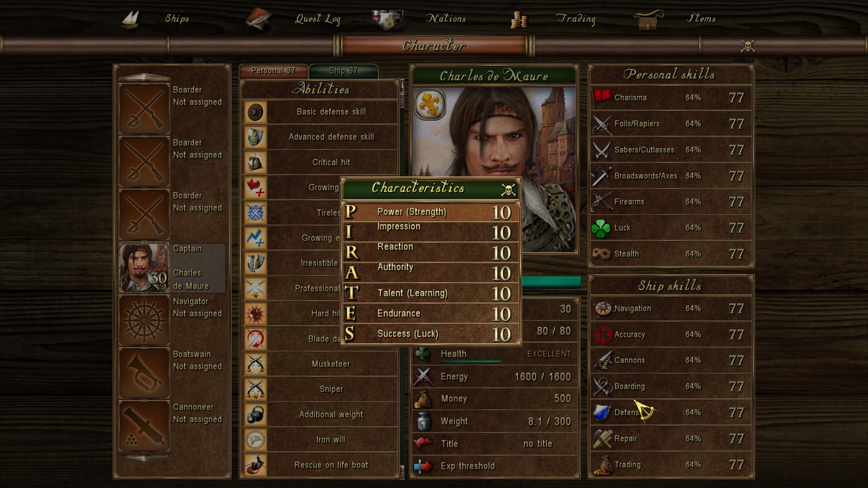Screen dimensions: 868x488
Task: Click the Musketeer crossed pistols icon
Action: tap(255, 364)
